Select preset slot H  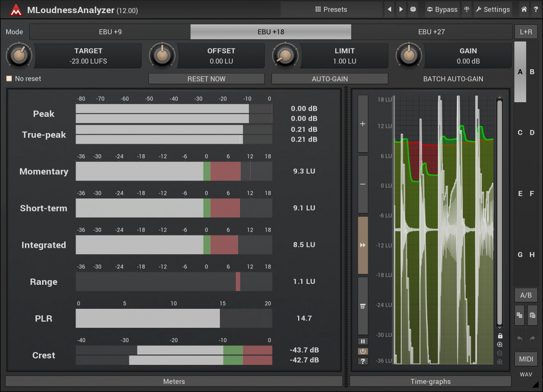pyautogui.click(x=532, y=255)
